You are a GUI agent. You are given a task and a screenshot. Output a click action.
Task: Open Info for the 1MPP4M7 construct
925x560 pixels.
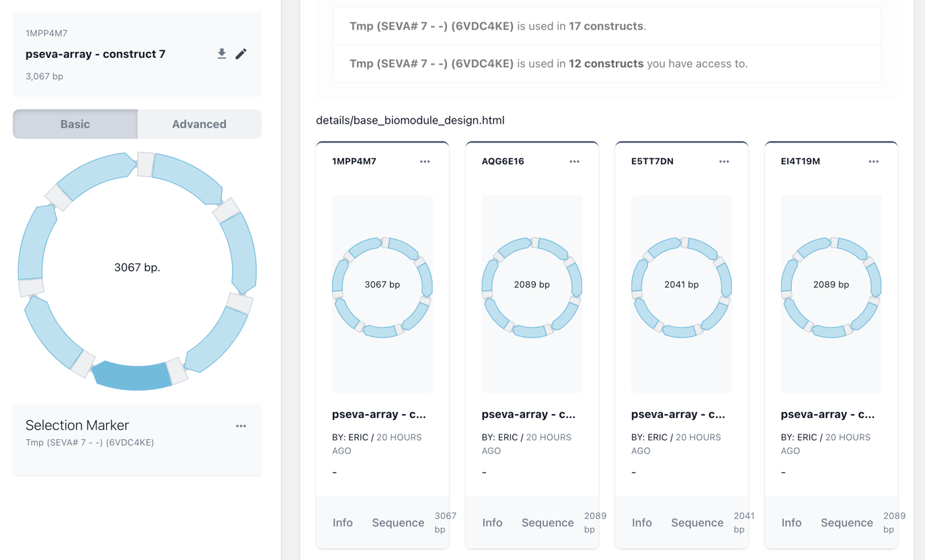(x=343, y=522)
